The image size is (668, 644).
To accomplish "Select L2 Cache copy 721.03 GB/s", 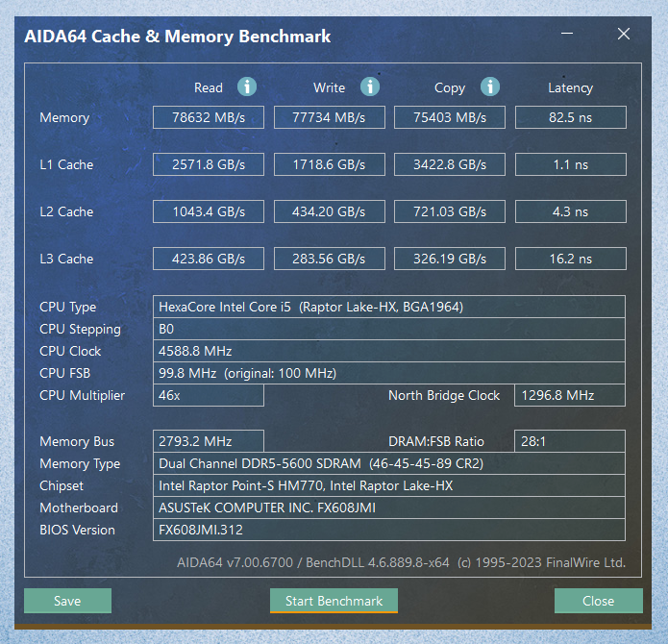I will coord(450,211).
